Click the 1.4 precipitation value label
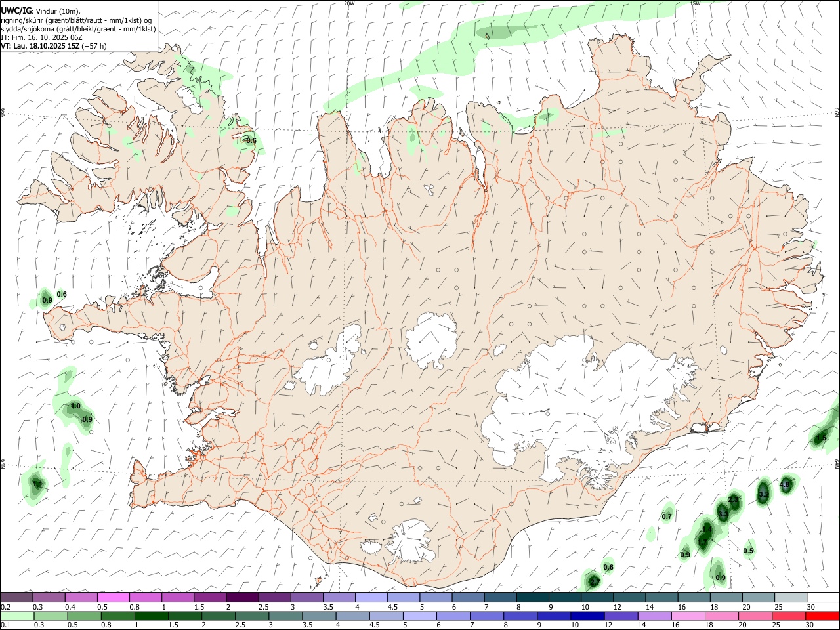Image resolution: width=840 pixels, height=630 pixels. coord(707,529)
